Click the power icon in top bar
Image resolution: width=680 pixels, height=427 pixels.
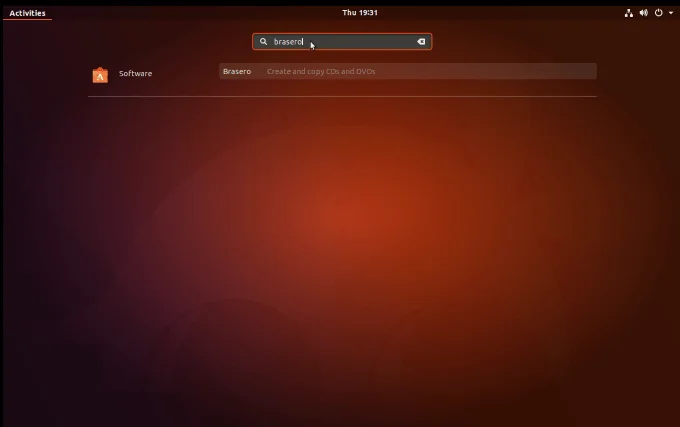pos(658,13)
